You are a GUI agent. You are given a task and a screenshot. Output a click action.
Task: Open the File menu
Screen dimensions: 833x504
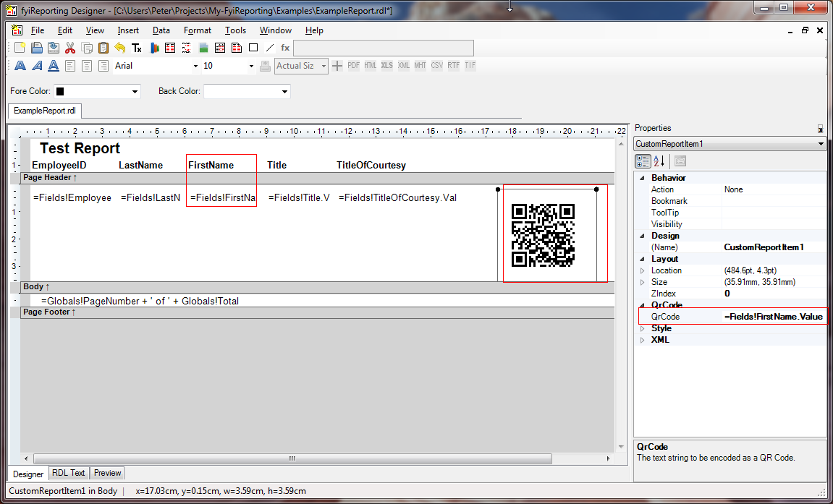[38, 30]
